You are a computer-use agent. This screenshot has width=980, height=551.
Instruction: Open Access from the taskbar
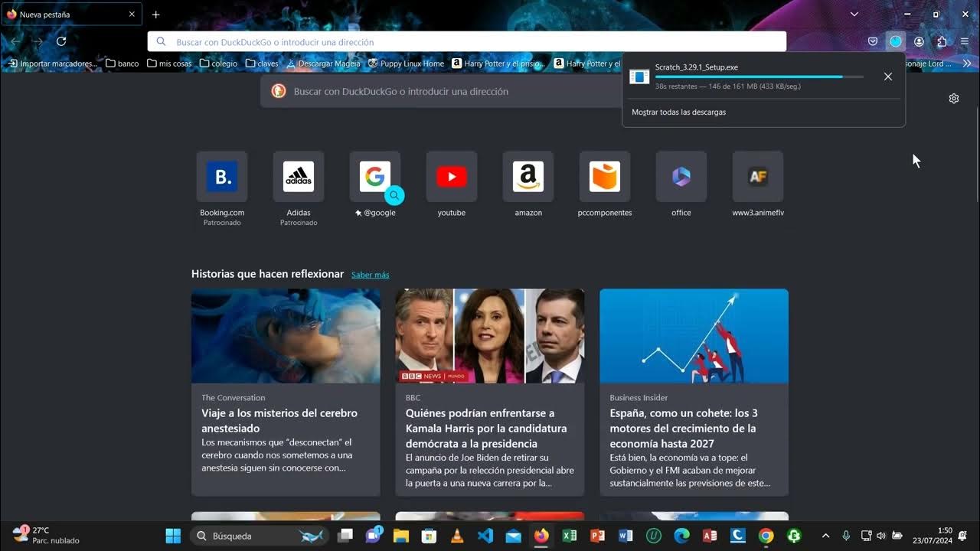(x=710, y=536)
